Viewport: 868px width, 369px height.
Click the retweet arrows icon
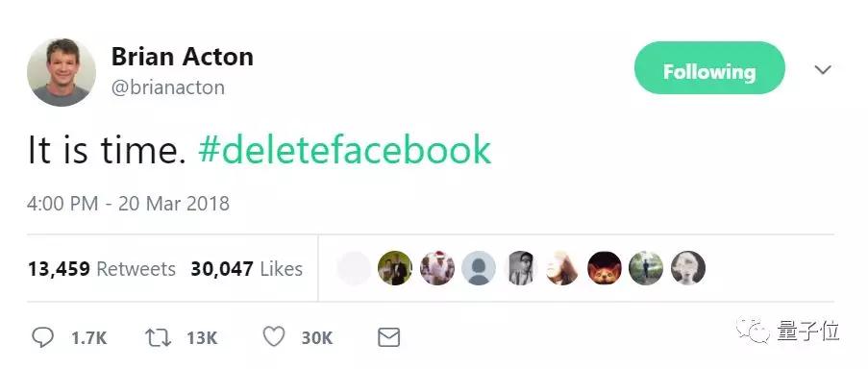(158, 337)
